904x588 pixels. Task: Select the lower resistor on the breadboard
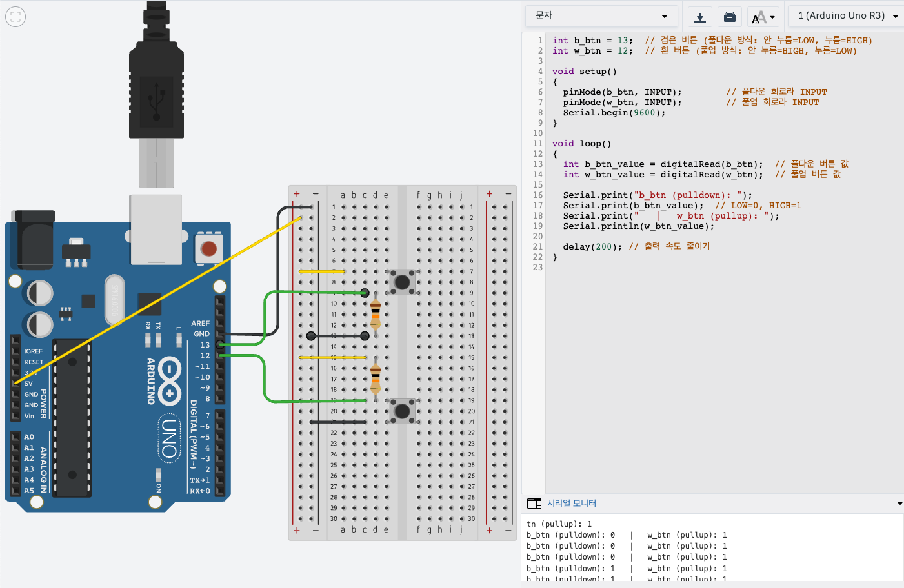(375, 378)
